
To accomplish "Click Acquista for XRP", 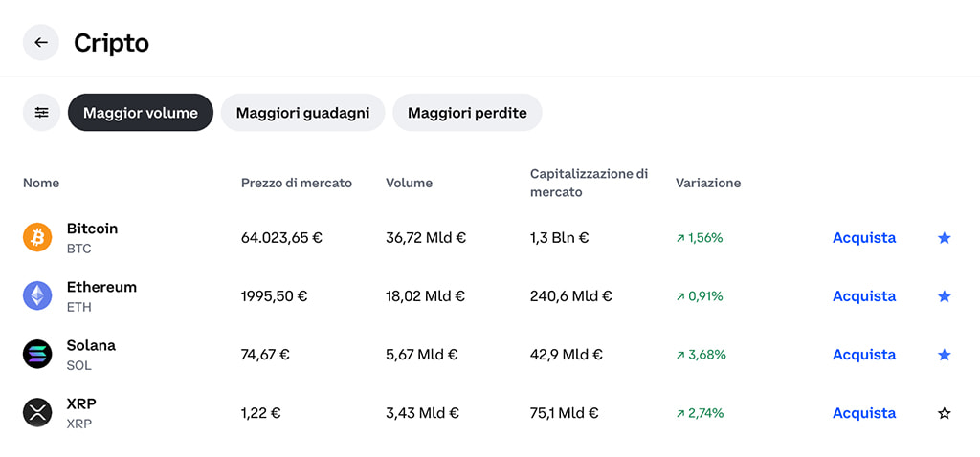I will [864, 413].
